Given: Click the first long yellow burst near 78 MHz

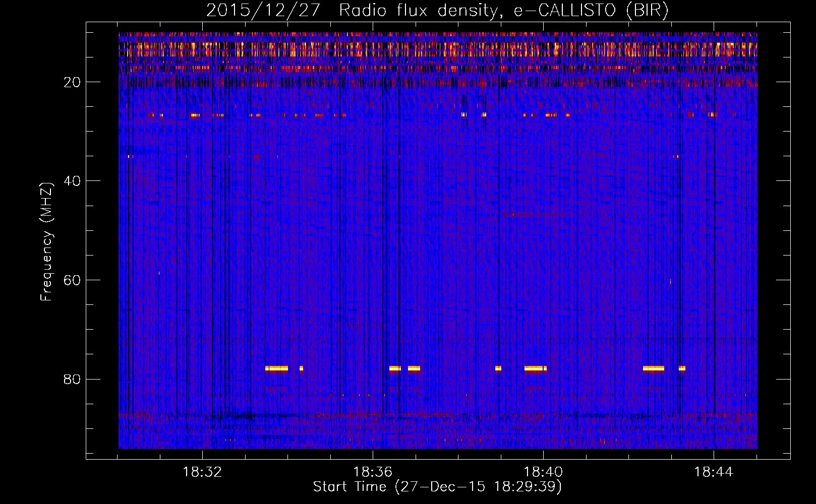Looking at the screenshot, I should click(x=276, y=368).
